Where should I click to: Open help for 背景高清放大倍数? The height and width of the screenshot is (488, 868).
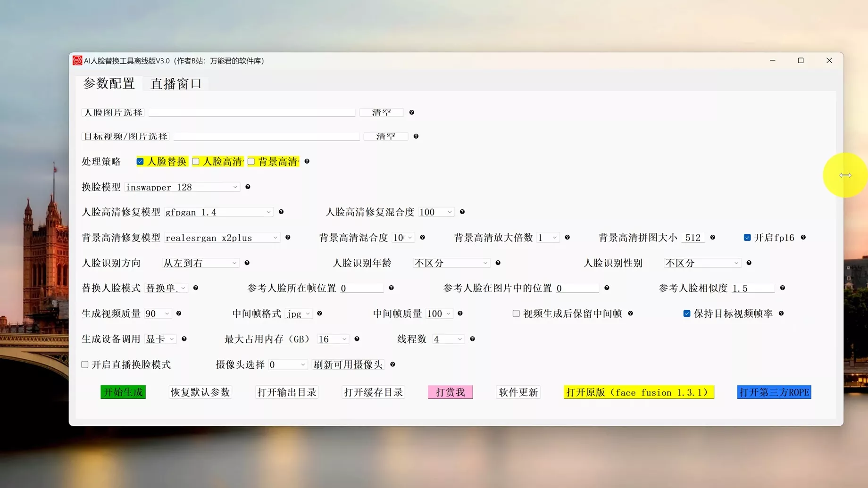[x=567, y=237]
